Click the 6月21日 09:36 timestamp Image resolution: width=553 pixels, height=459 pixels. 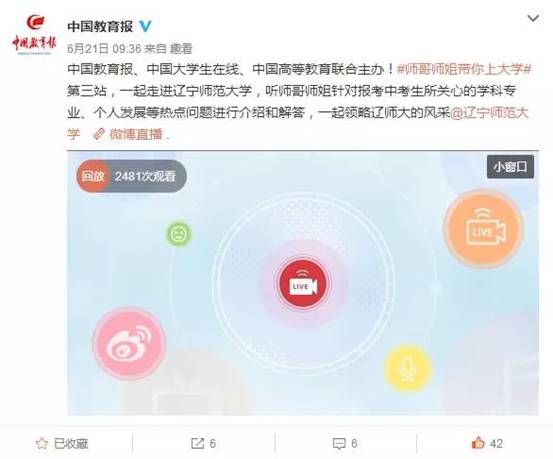(104, 48)
